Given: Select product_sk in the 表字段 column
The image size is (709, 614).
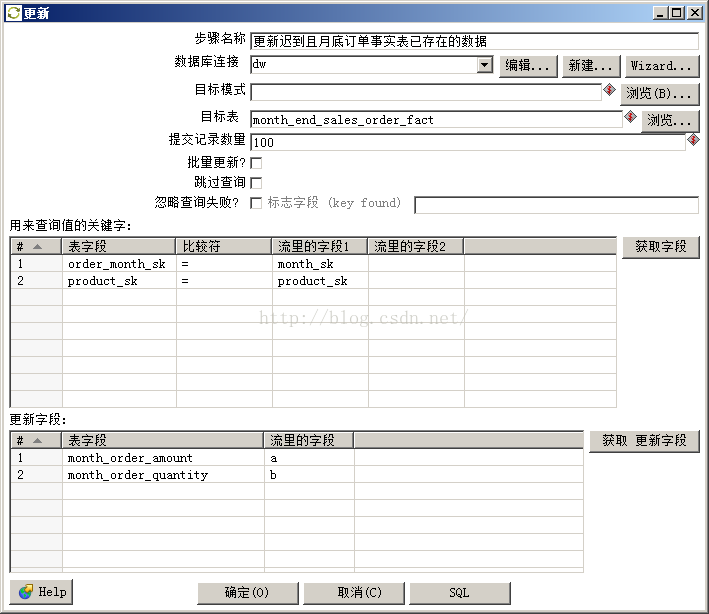Looking at the screenshot, I should [x=119, y=281].
